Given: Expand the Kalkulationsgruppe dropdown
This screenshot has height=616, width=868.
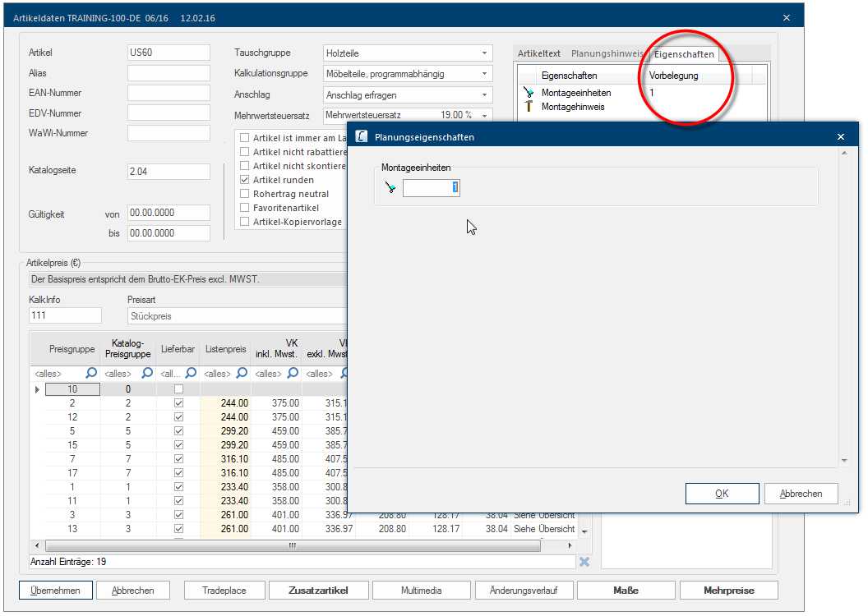Looking at the screenshot, I should pos(484,74).
